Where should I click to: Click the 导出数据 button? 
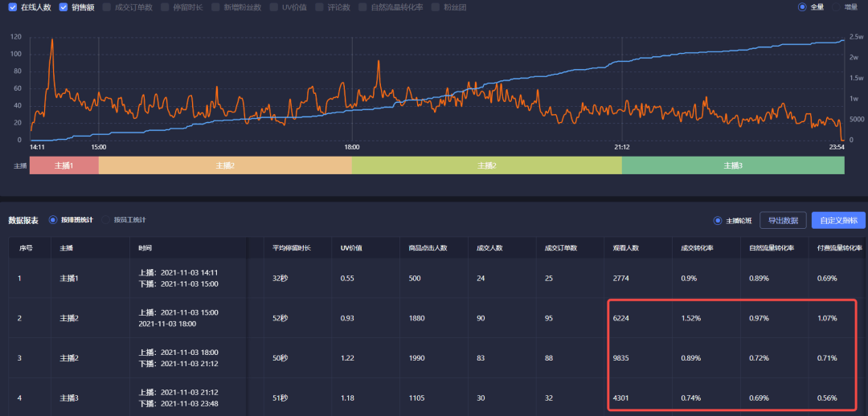point(783,220)
